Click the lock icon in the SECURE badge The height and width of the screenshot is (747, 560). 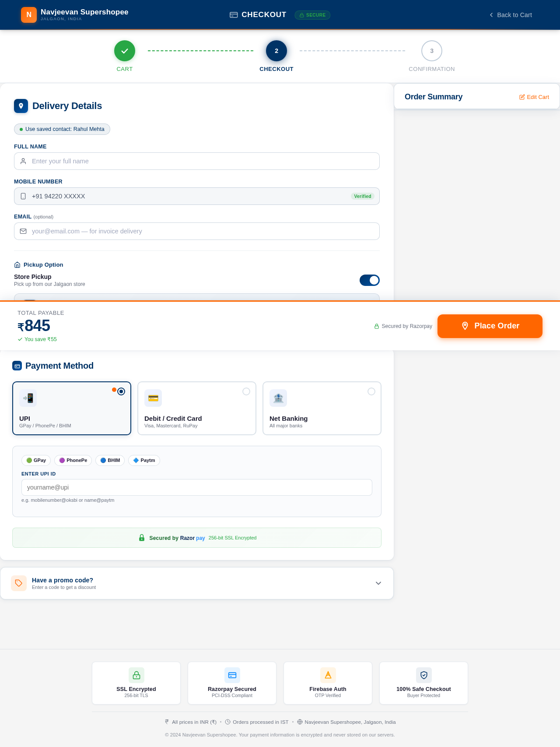click(301, 15)
